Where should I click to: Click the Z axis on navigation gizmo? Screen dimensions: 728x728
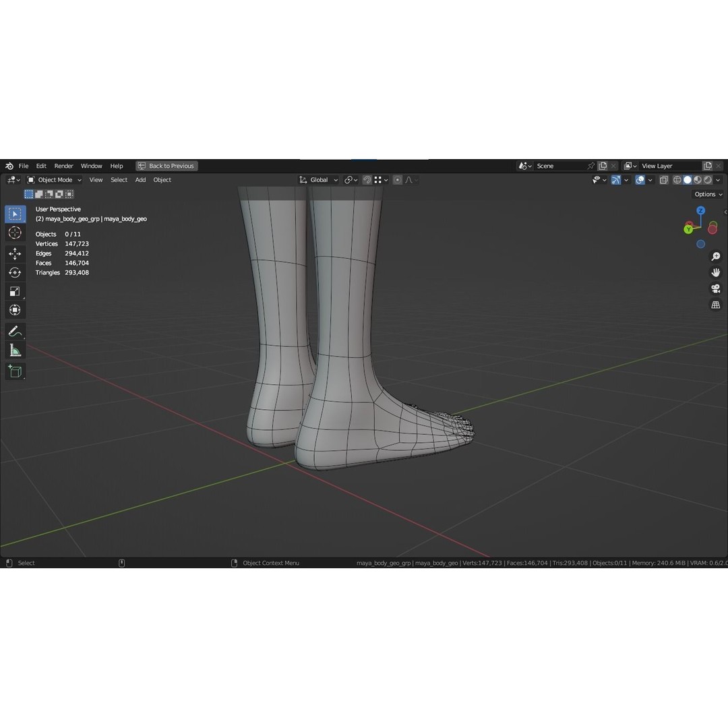(x=700, y=211)
